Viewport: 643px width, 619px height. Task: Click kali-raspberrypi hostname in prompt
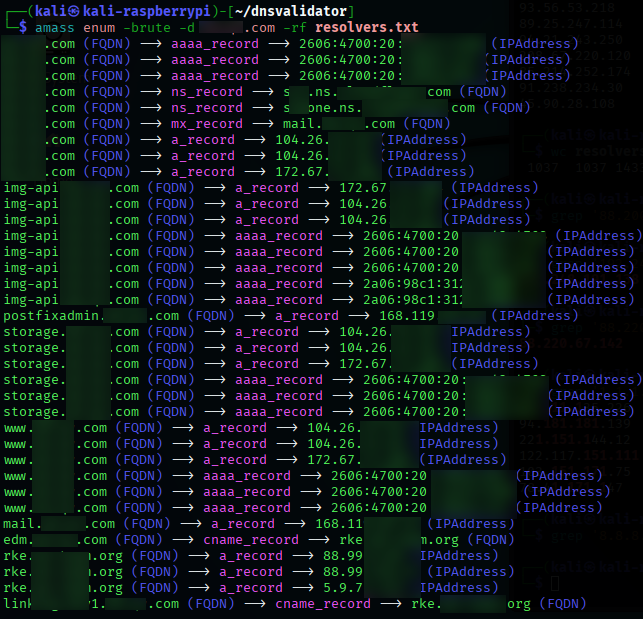(x=146, y=11)
